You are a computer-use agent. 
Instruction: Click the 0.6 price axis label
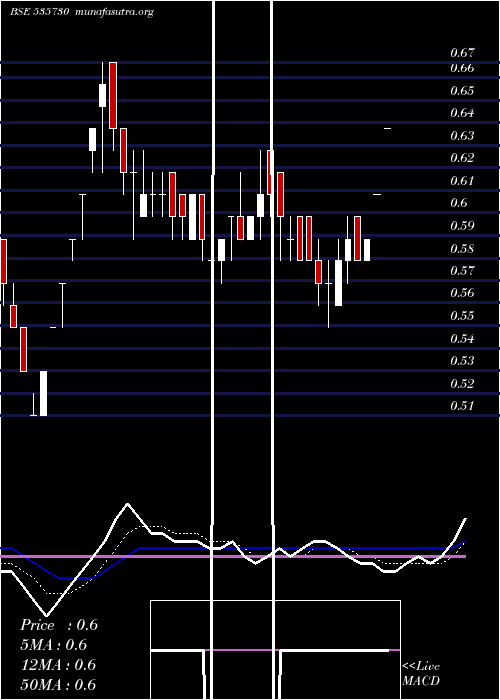coord(458,203)
